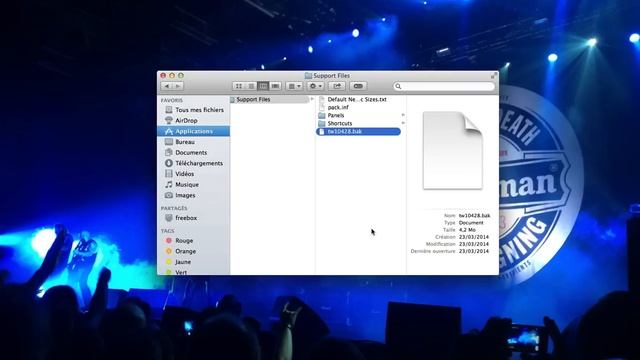The image size is (640, 360).
Task: Click the Jaune tag in the sidebar
Action: 193,262
